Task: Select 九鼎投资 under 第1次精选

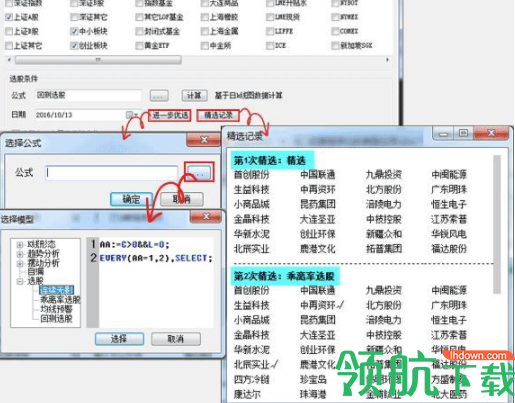Action: (384, 174)
